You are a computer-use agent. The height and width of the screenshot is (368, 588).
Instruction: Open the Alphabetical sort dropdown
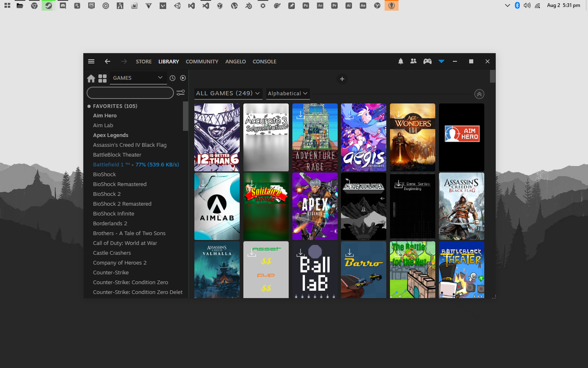[288, 94]
